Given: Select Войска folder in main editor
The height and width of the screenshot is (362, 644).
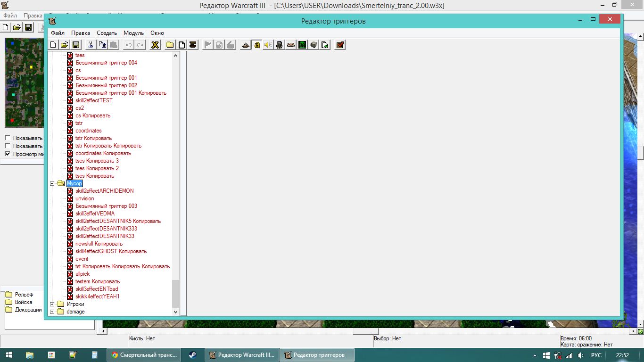Looking at the screenshot, I should coord(24,302).
